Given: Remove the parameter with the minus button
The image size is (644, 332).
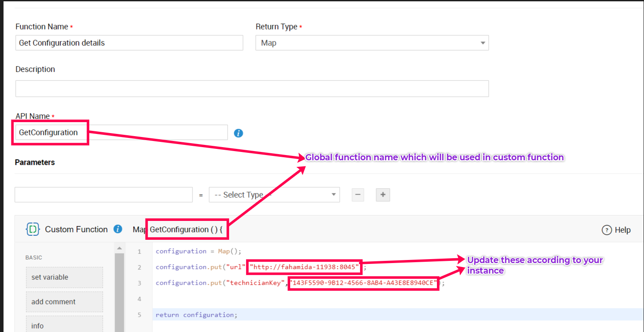Looking at the screenshot, I should 358,195.
